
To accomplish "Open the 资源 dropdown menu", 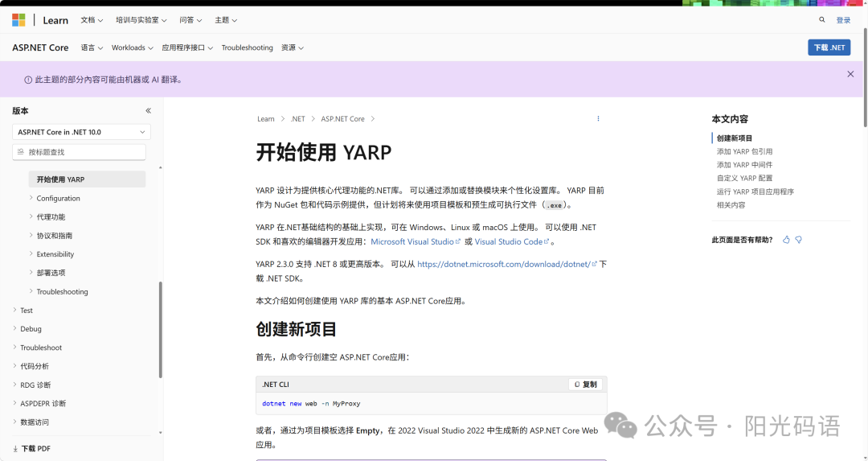I will (293, 47).
